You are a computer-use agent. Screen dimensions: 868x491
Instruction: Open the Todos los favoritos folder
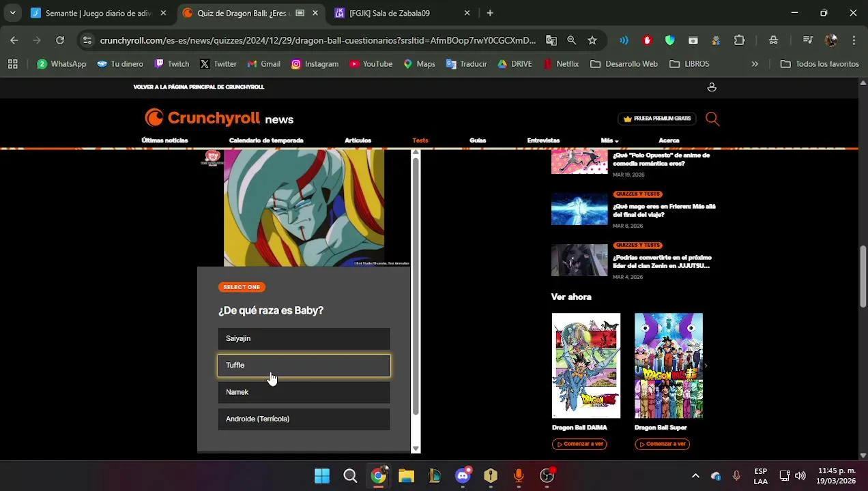tap(820, 64)
